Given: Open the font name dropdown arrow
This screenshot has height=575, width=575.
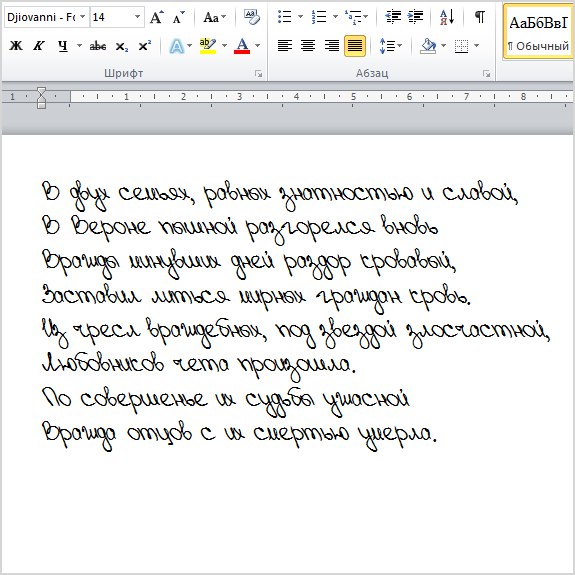Looking at the screenshot, I should coord(83,17).
